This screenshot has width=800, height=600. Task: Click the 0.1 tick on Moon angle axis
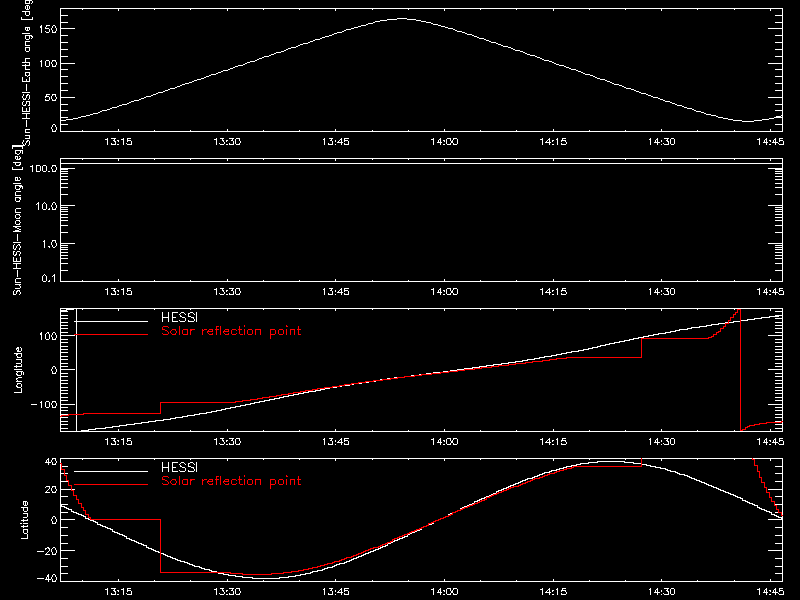pyautogui.click(x=49, y=278)
